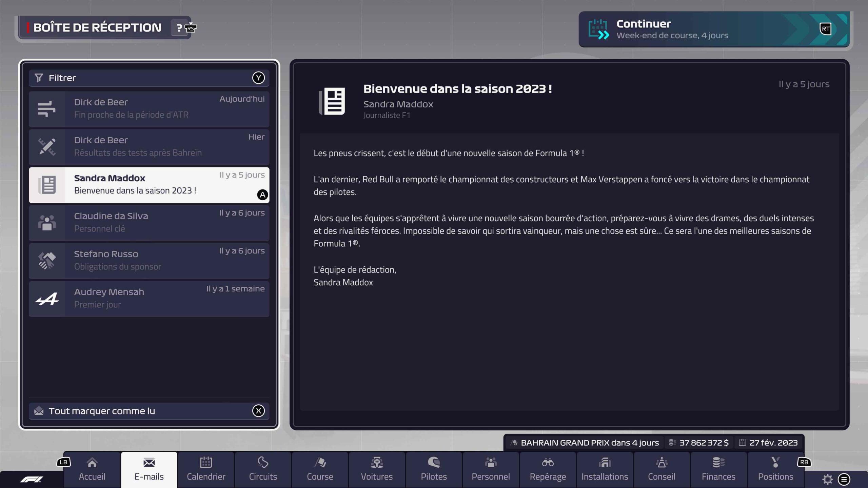Click the Bahrain Grand Prix countdown
The image size is (868, 488).
(x=586, y=443)
